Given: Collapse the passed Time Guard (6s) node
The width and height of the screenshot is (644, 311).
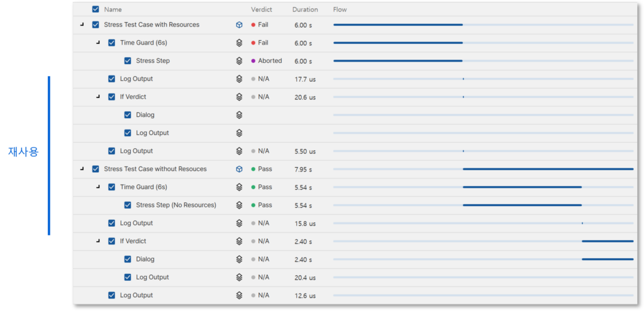Looking at the screenshot, I should tap(97, 187).
